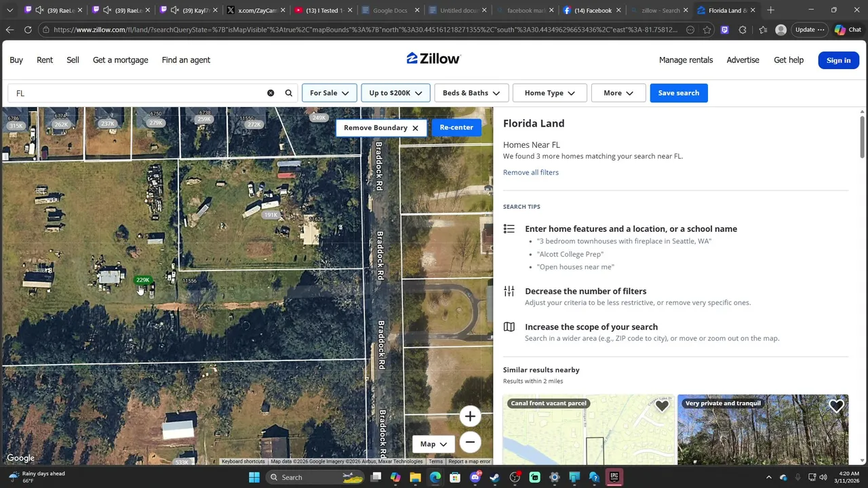Open Keyboard shortcuts on map footer
This screenshot has height=488, width=868.
(243, 462)
